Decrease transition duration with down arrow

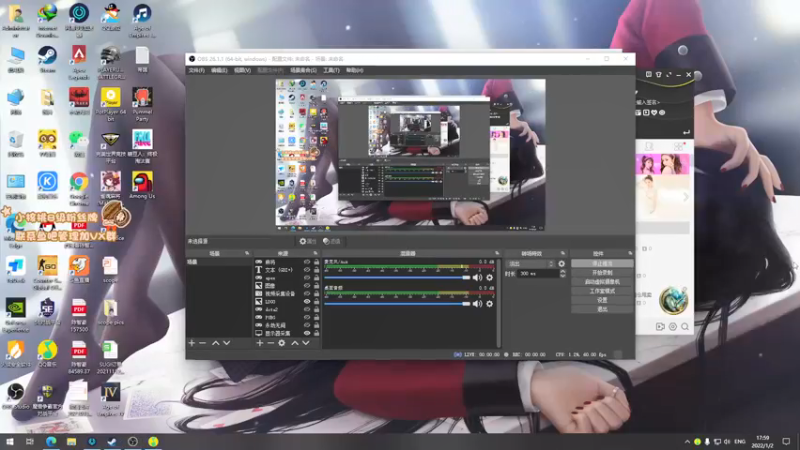562,276
